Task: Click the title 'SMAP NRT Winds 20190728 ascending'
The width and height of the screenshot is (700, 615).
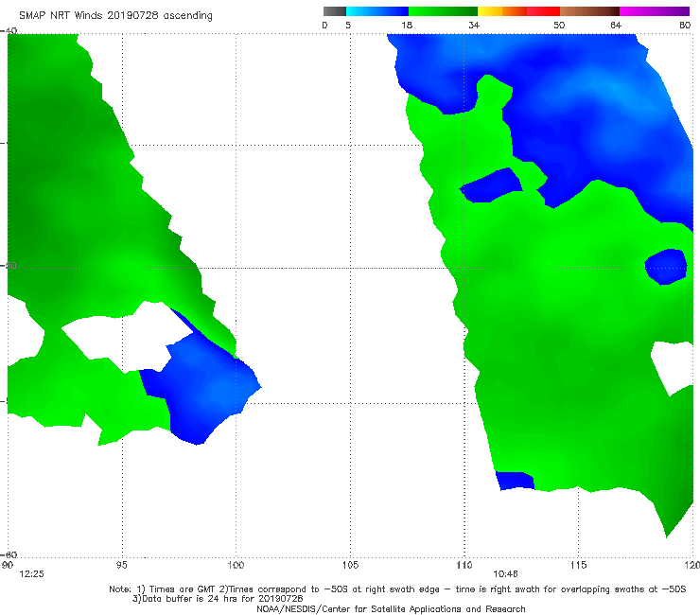Action: click(115, 16)
